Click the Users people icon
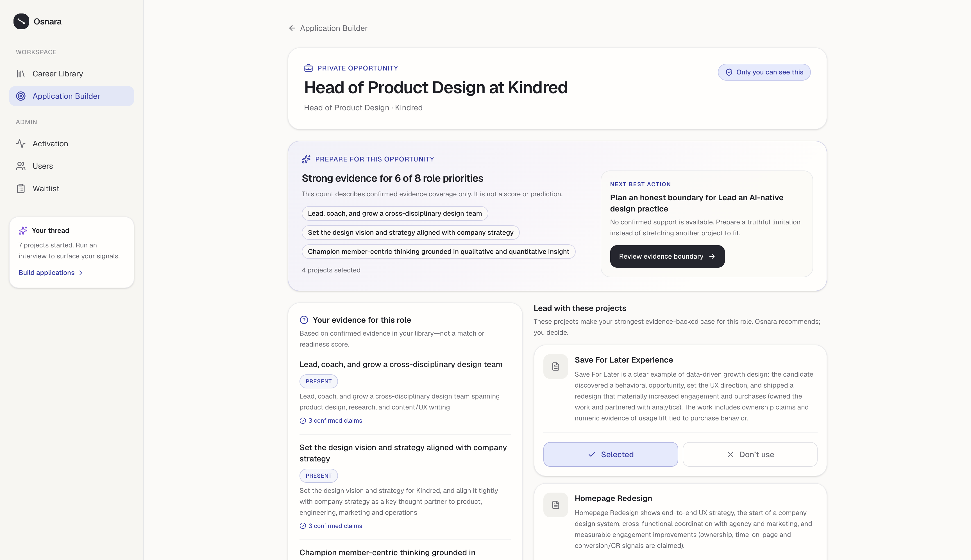 click(x=21, y=166)
